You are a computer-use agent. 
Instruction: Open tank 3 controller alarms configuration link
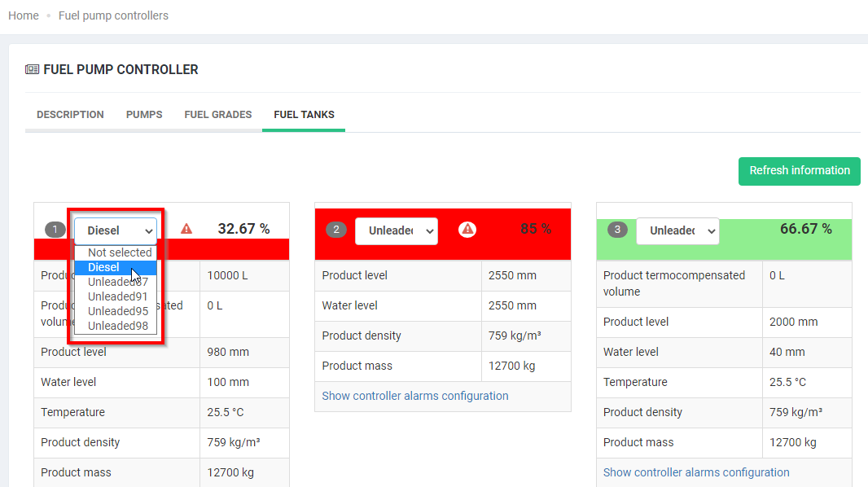695,472
